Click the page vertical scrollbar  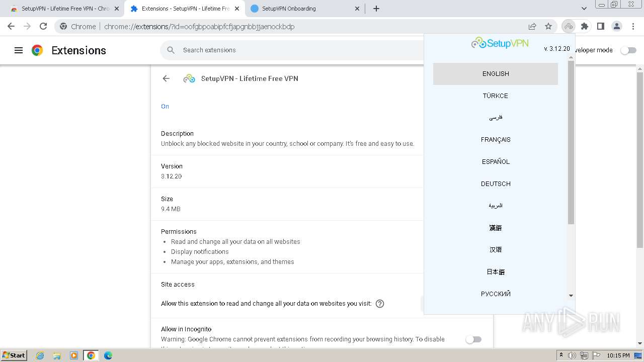coord(640,160)
